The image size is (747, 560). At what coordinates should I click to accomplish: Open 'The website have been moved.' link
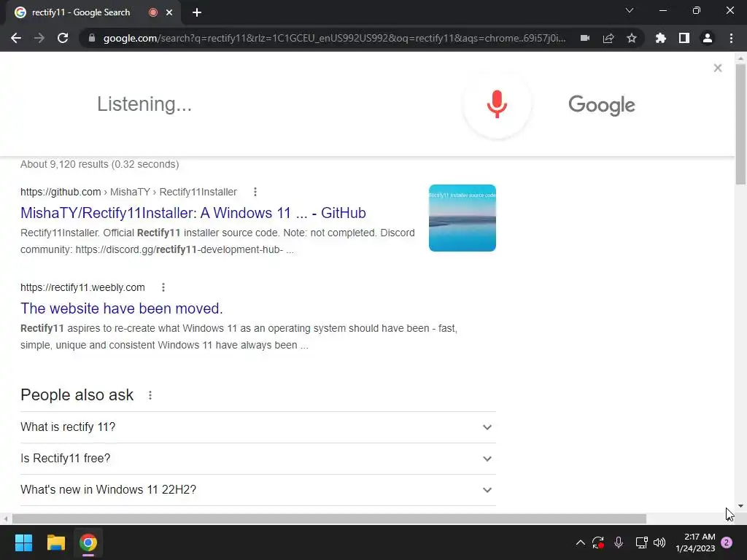click(122, 308)
